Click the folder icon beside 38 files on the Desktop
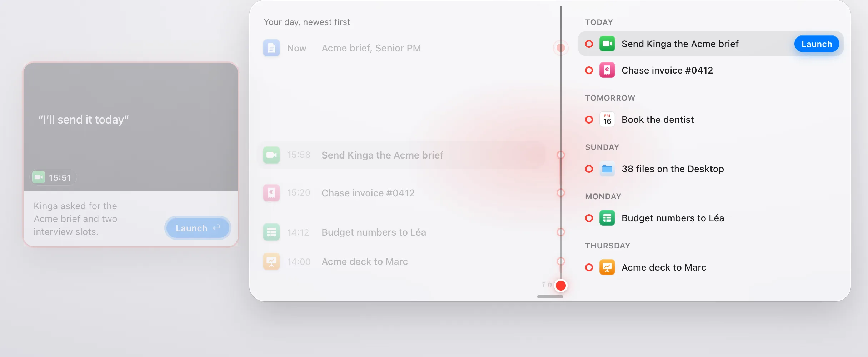The image size is (868, 357). click(x=607, y=169)
